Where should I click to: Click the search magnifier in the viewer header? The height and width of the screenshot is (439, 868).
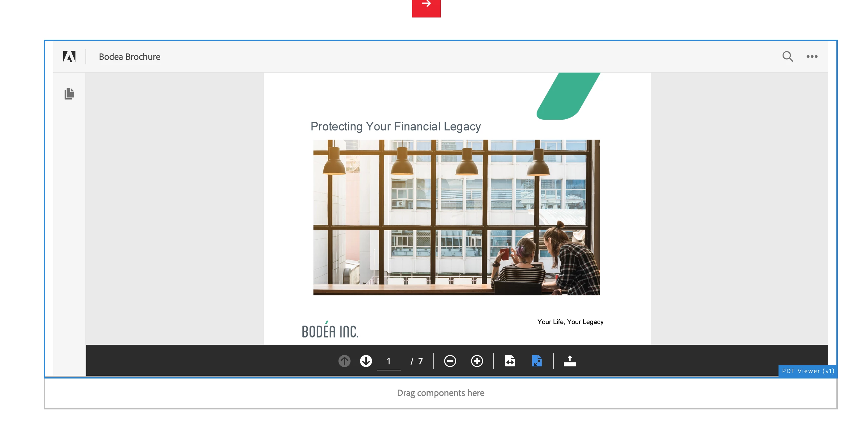click(787, 56)
